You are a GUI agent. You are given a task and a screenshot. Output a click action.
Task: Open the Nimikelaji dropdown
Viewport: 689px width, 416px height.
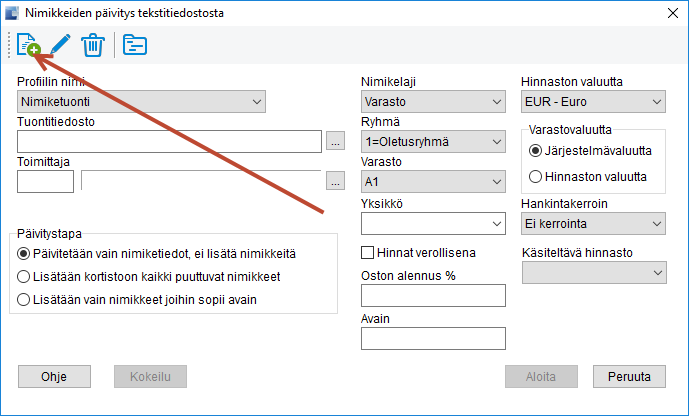[433, 101]
